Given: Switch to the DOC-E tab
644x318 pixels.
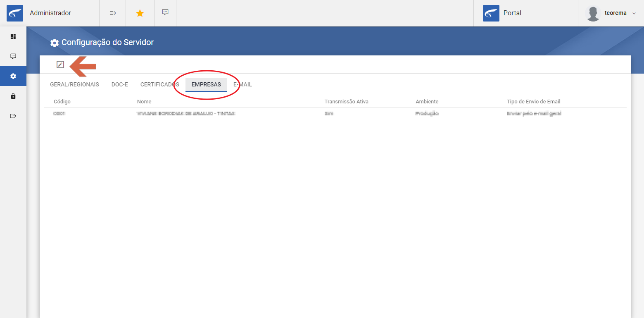Looking at the screenshot, I should coord(120,84).
